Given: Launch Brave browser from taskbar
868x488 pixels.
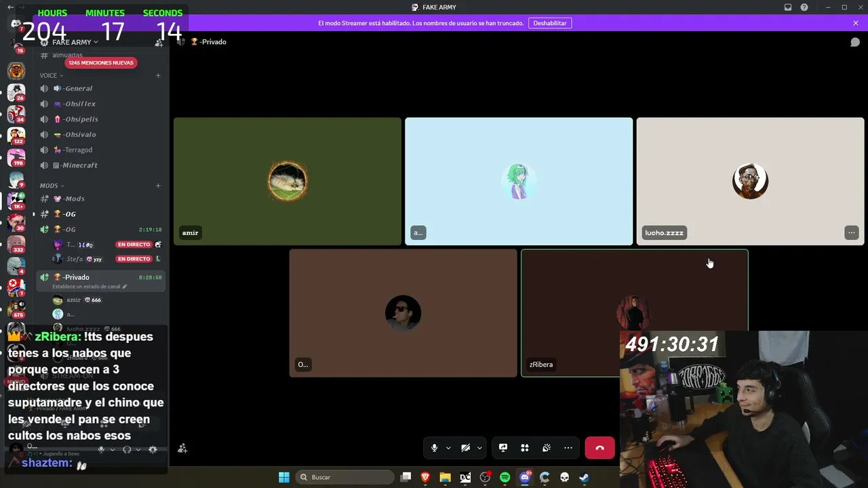Looking at the screenshot, I should [425, 477].
